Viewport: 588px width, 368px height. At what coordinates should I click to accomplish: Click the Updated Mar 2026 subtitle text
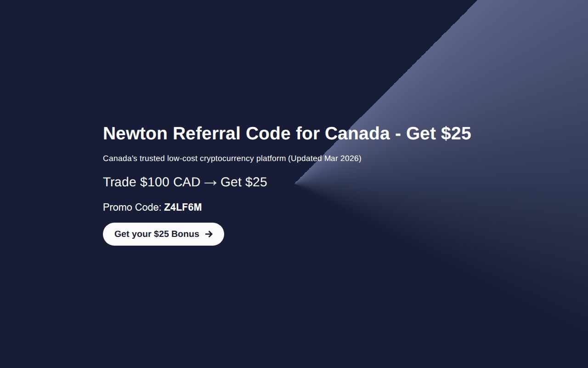(324, 158)
